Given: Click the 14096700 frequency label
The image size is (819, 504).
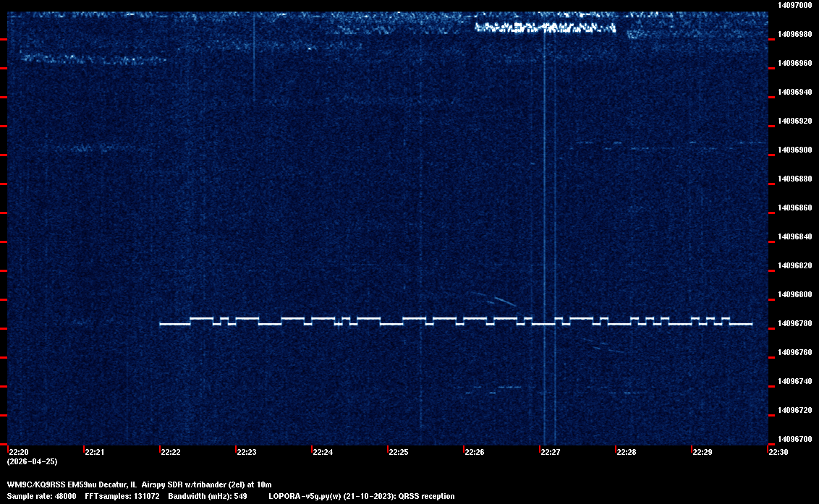Looking at the screenshot, I should (795, 439).
